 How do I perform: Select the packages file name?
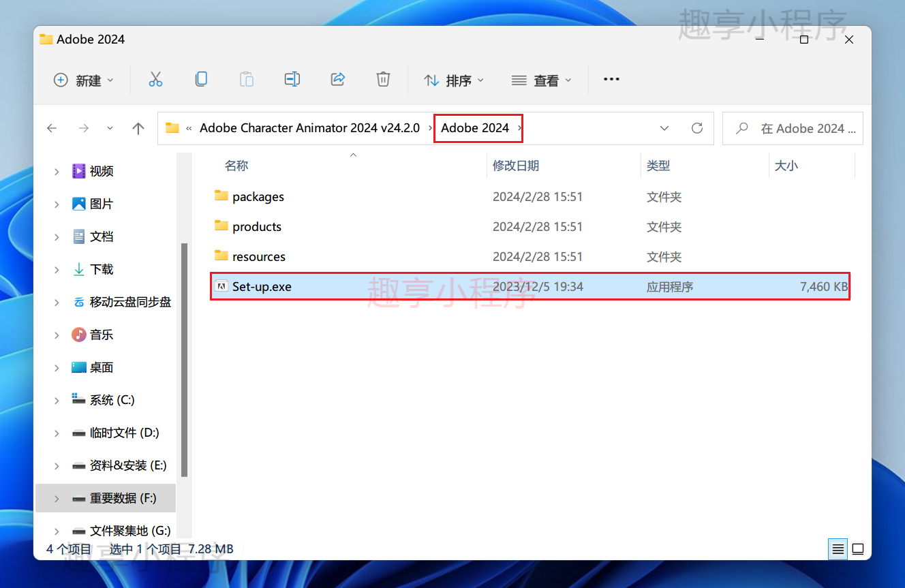point(258,197)
